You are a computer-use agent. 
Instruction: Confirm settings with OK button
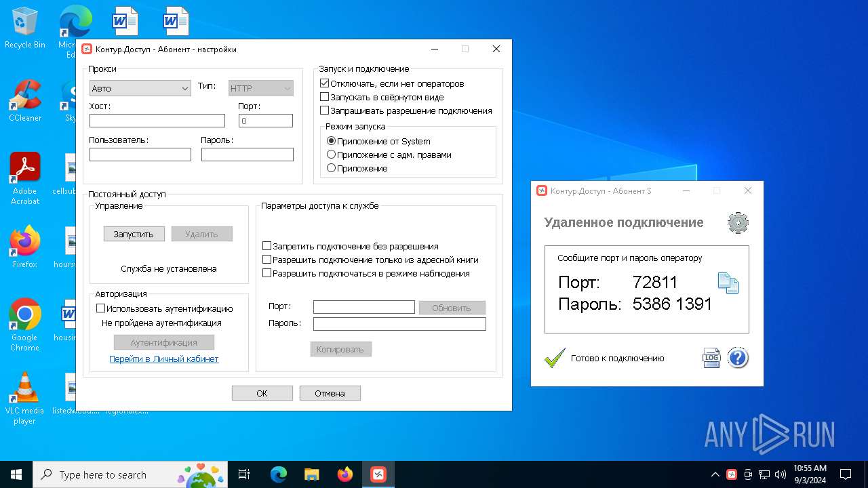point(262,393)
